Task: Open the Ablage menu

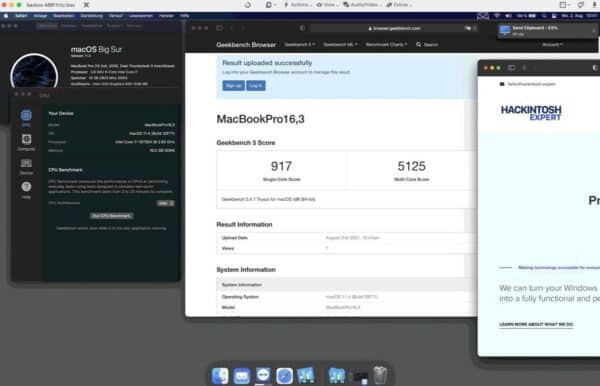Action: [40, 16]
